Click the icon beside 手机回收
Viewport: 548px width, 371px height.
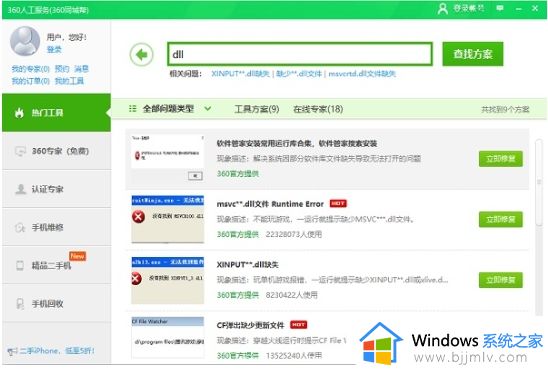coord(20,304)
